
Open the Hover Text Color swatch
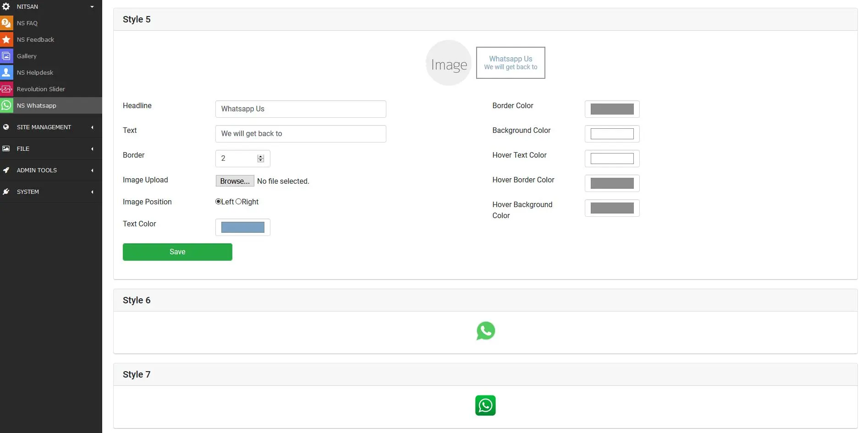coord(612,159)
